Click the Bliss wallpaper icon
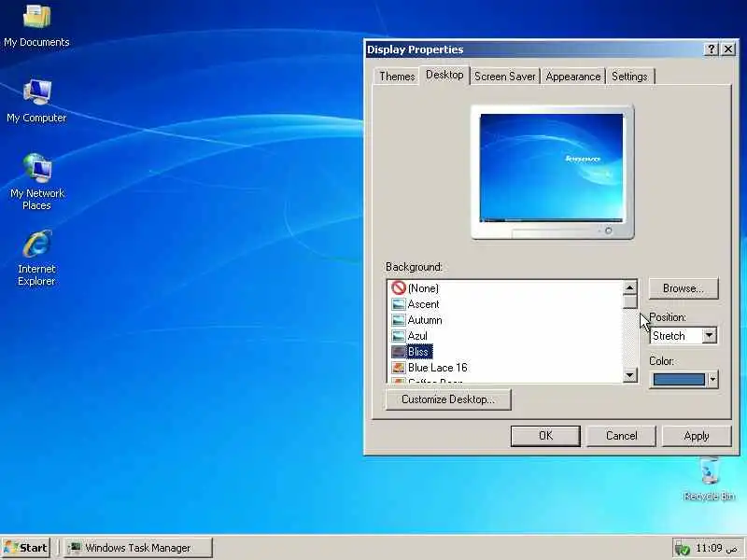Viewport: 747px width, 560px height. coord(399,352)
